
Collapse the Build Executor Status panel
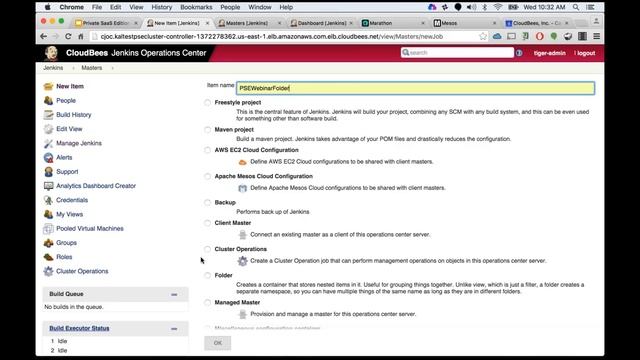click(x=174, y=329)
